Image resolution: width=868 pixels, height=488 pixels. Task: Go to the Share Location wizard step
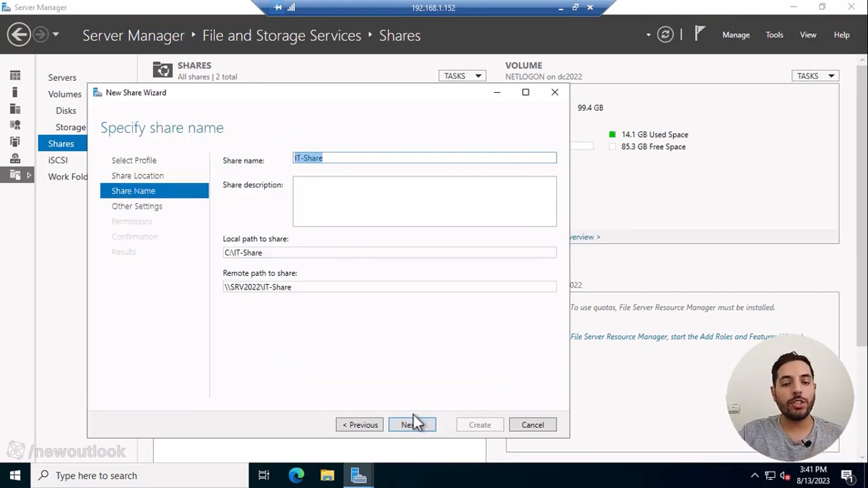(138, 175)
